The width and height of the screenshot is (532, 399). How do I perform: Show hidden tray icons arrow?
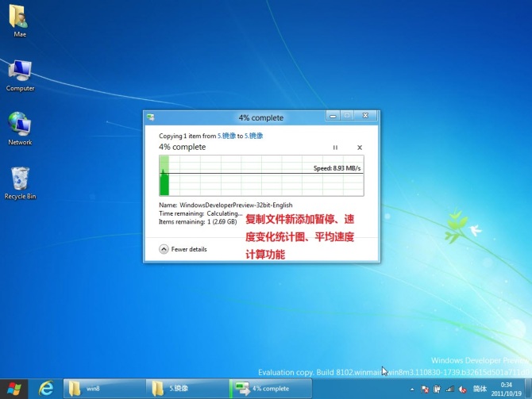click(412, 389)
